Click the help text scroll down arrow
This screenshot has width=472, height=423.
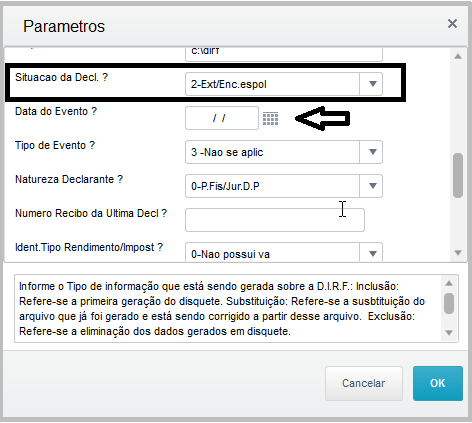[x=449, y=333]
